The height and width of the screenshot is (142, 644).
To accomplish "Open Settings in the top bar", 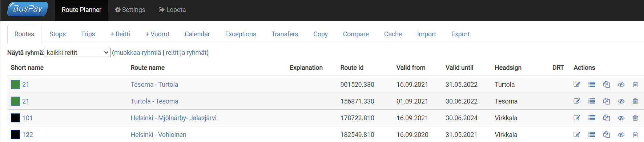I will coord(130,10).
